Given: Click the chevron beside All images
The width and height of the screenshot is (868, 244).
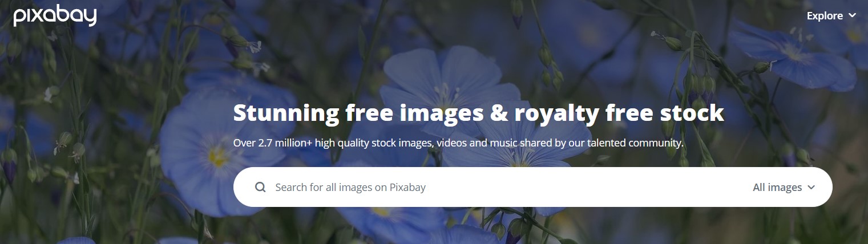Looking at the screenshot, I should (811, 188).
